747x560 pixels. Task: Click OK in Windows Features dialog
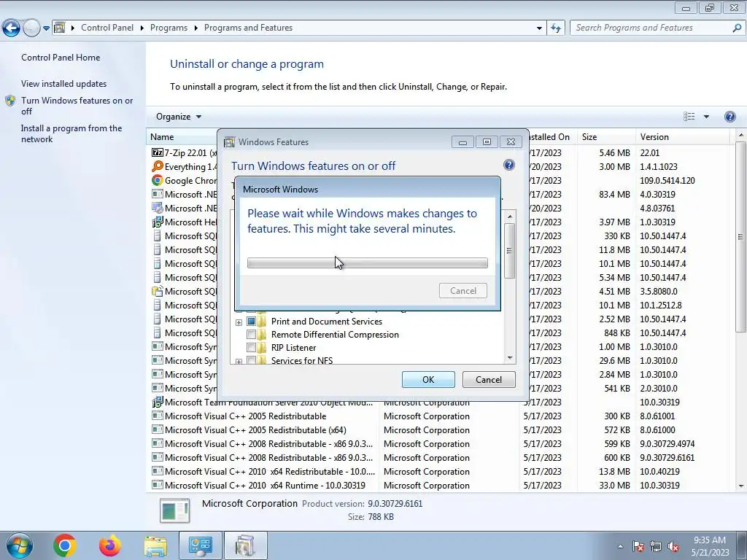tap(428, 379)
